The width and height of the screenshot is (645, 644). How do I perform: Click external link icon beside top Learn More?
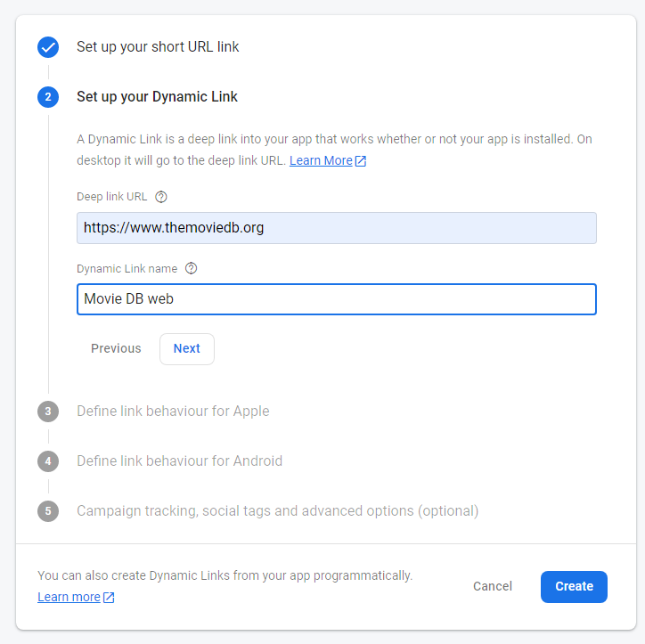[361, 161]
